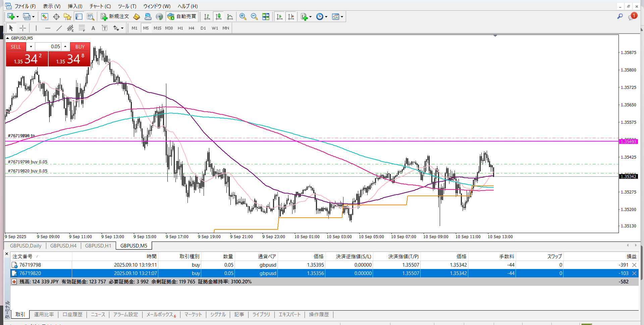644x325 pixels.
Task: Open the periodicity clock icon
Action: click(320, 16)
